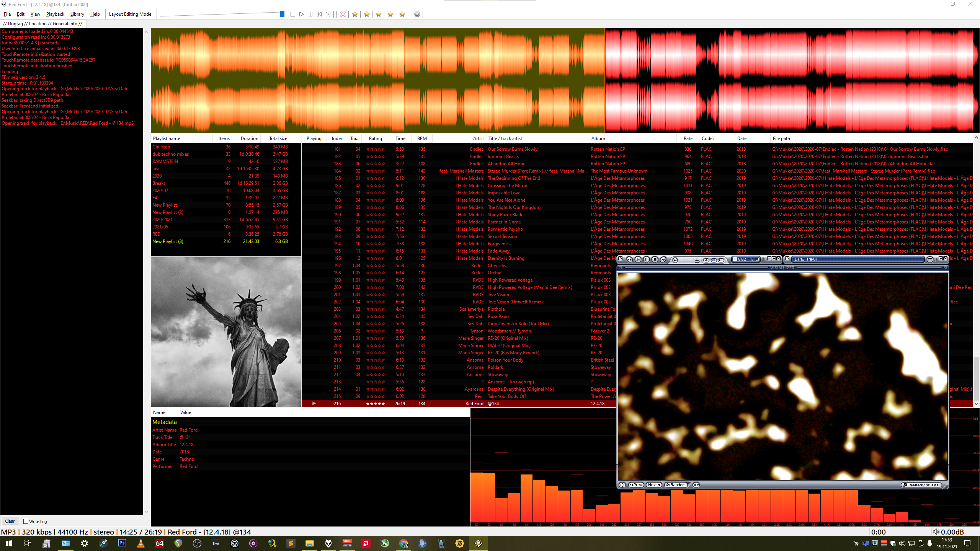
Task: Sort by the Rating column header
Action: click(375, 139)
